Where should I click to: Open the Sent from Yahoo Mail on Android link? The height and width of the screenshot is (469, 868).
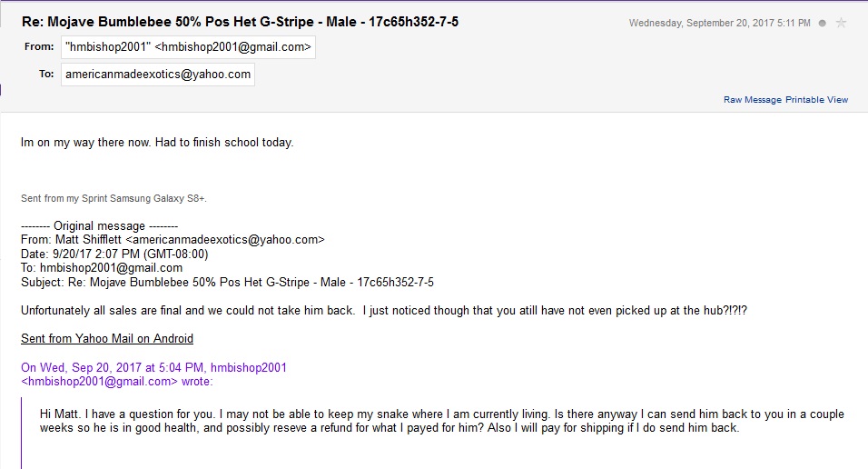coord(107,339)
